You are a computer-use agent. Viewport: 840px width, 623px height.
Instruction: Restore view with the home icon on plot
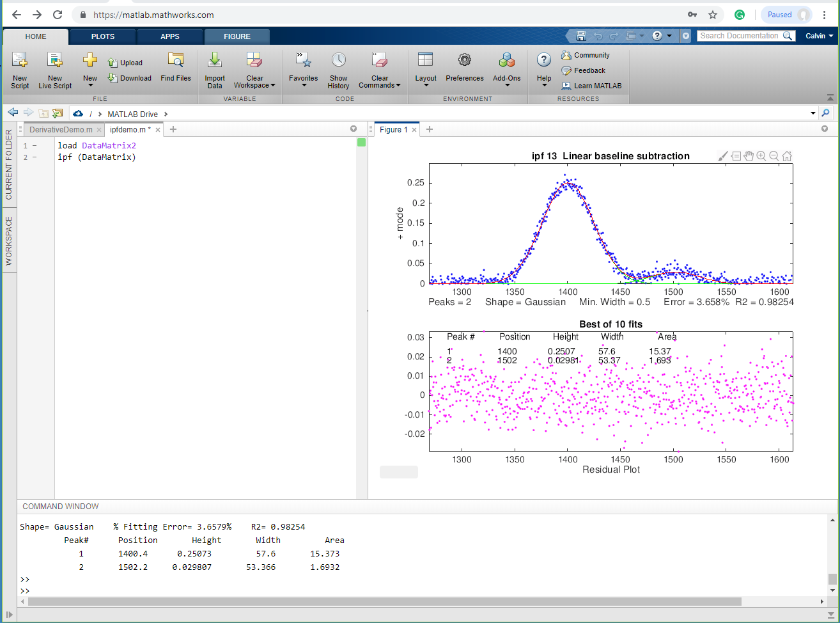pos(787,156)
